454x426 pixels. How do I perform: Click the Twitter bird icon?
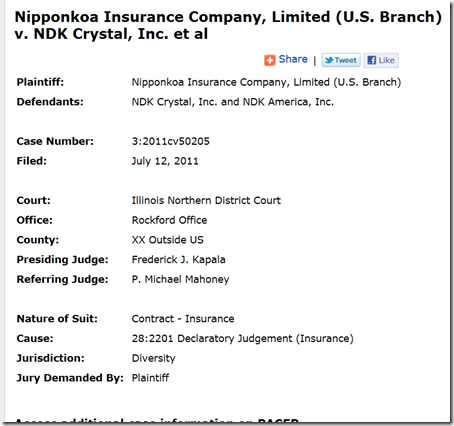(x=329, y=60)
